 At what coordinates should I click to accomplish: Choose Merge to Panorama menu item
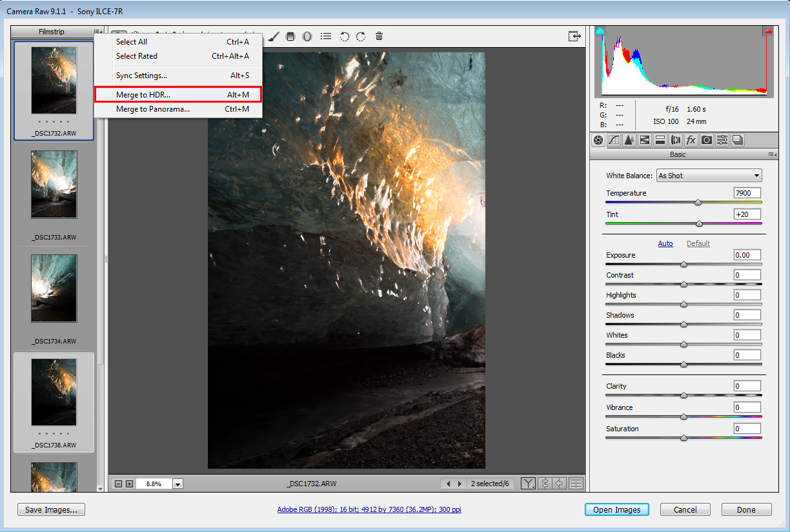click(x=178, y=109)
